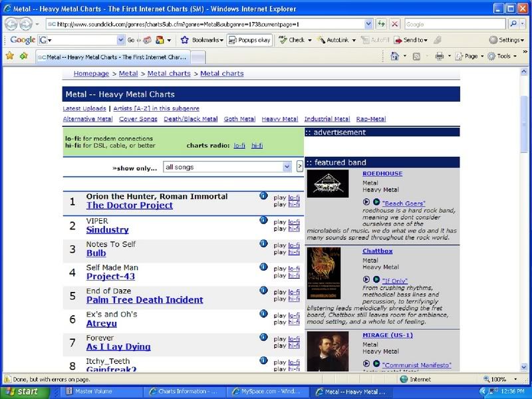
Task: Click the go arrow beside all songs
Action: point(300,166)
